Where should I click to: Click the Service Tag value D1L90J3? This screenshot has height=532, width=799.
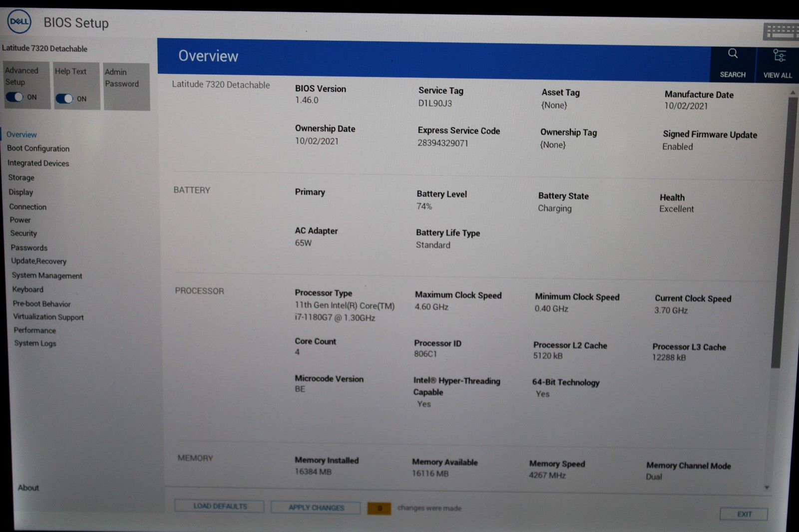coord(435,103)
